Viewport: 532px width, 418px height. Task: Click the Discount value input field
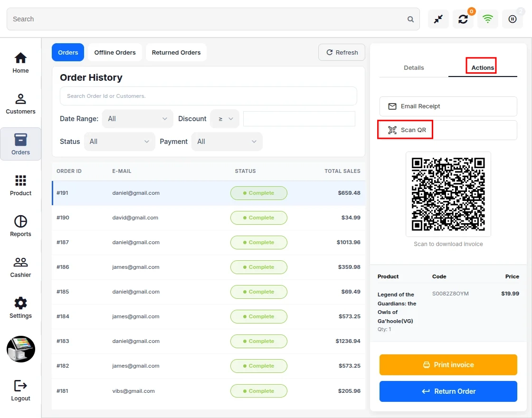point(299,119)
